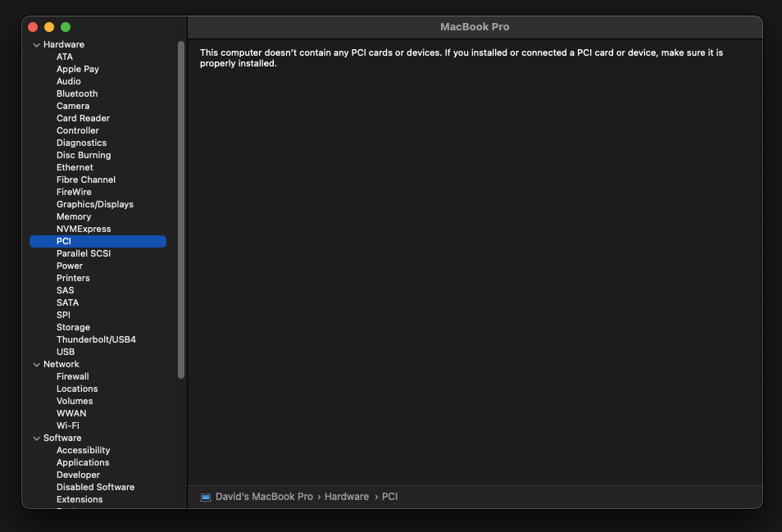Select SAS in the hardware list
Image resolution: width=782 pixels, height=532 pixels.
coord(65,290)
